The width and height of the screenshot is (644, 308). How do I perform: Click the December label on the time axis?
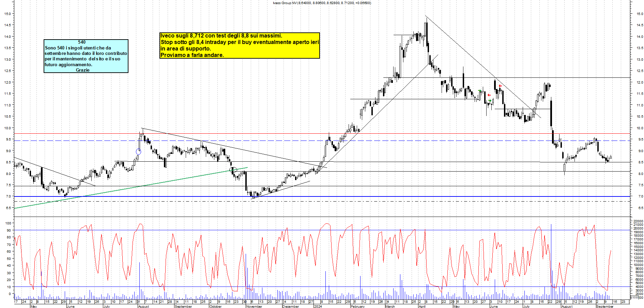coord(291,306)
